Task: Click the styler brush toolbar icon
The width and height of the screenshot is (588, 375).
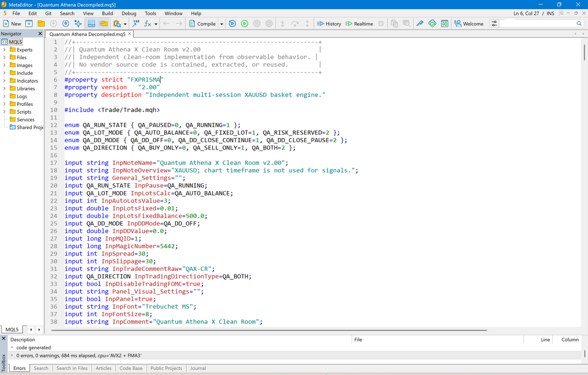Action: pos(420,24)
